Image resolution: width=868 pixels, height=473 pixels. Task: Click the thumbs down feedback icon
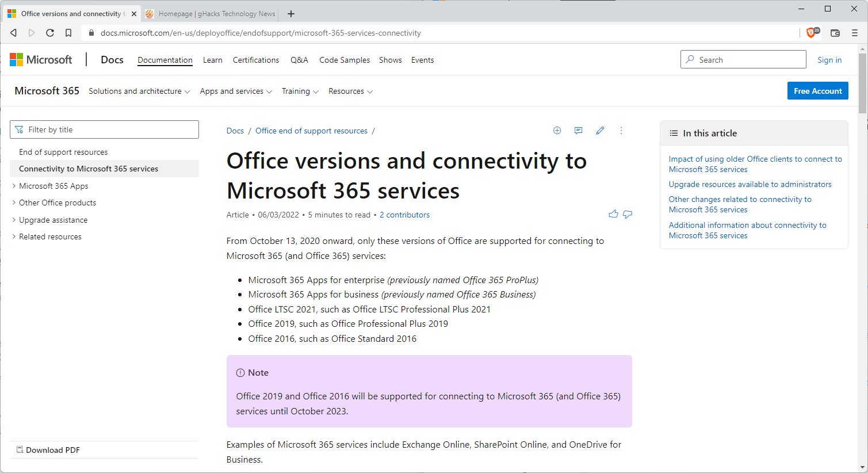(628, 214)
